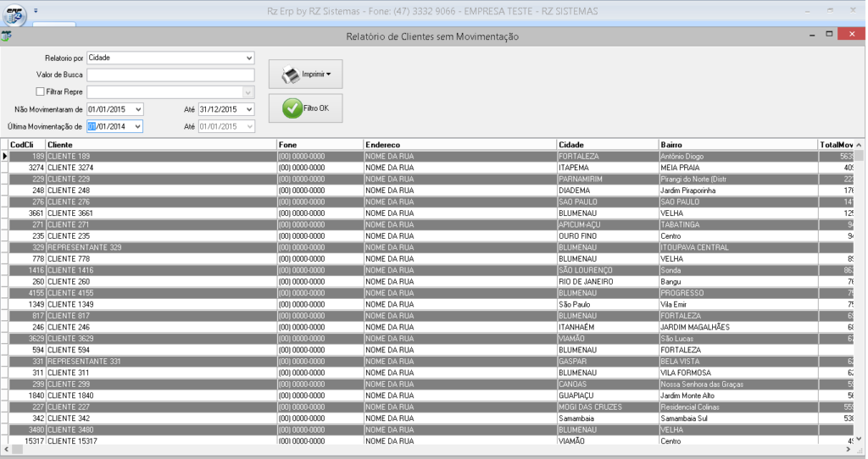Screen dimensions: 868x459
Task: Click the CodCli column header
Action: pyautogui.click(x=26, y=145)
